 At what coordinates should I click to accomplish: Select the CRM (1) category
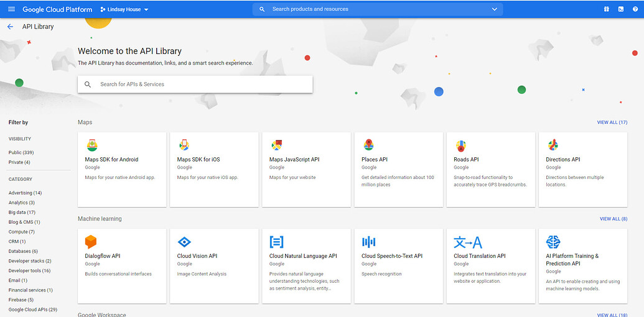click(x=17, y=242)
